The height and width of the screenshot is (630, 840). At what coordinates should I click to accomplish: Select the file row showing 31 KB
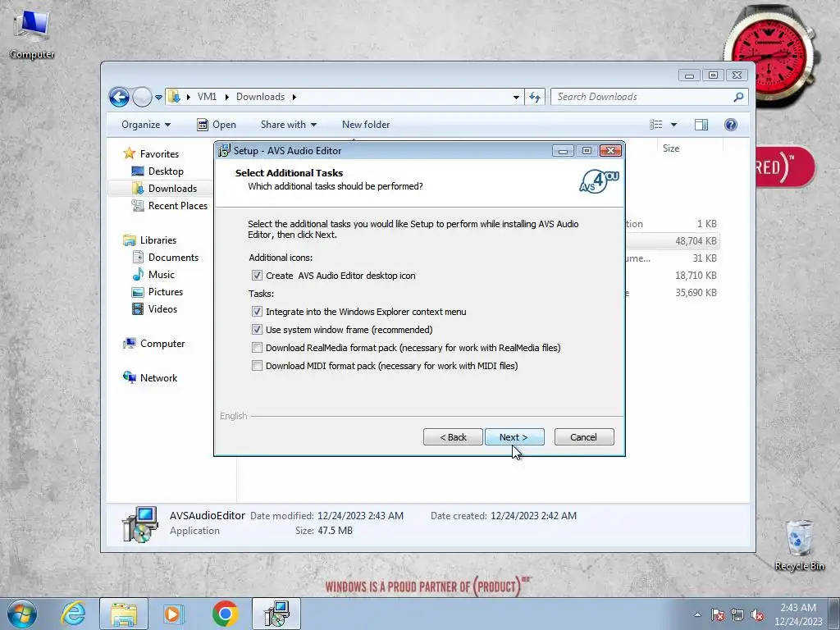point(673,258)
